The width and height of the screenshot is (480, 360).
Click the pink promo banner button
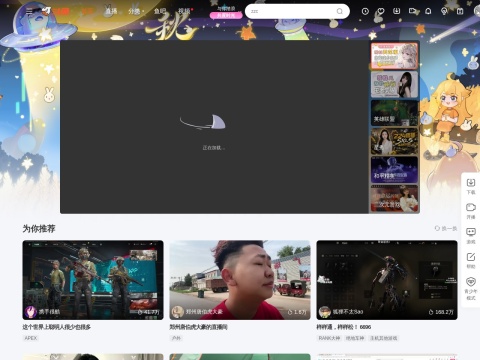coord(226,15)
